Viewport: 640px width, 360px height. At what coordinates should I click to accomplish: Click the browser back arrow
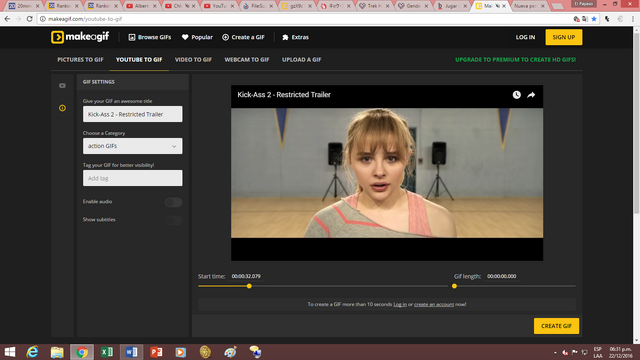point(7,19)
